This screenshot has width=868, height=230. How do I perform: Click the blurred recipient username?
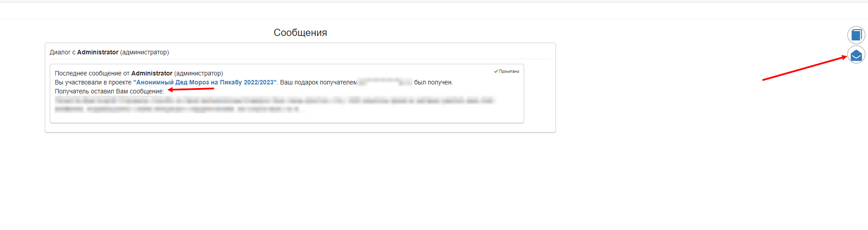click(x=385, y=82)
